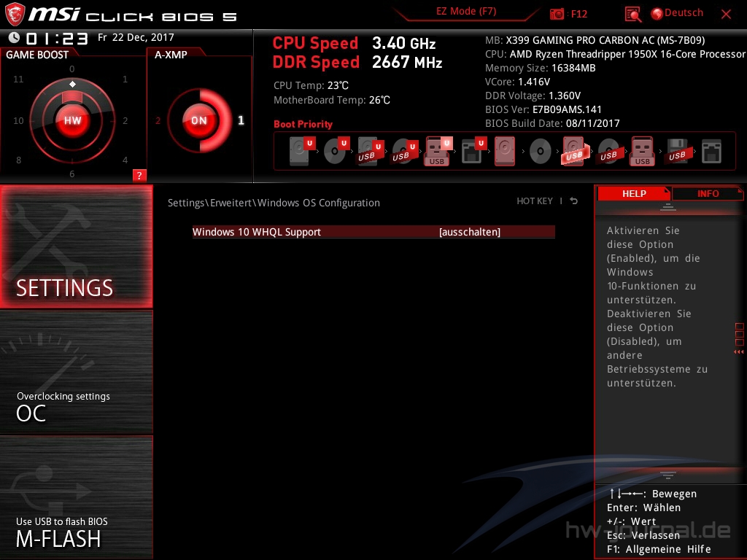Click the BIOS Build Date 08/11/2017 entry
This screenshot has height=560, width=747.
coord(552,123)
